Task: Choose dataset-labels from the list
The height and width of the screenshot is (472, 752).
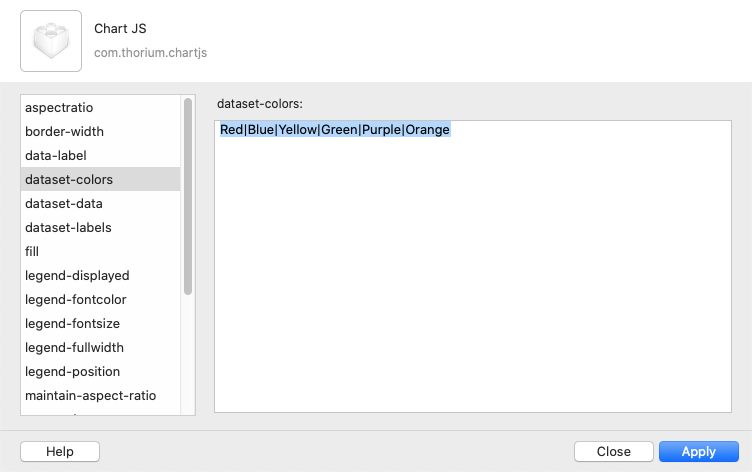Action: pos(100,227)
